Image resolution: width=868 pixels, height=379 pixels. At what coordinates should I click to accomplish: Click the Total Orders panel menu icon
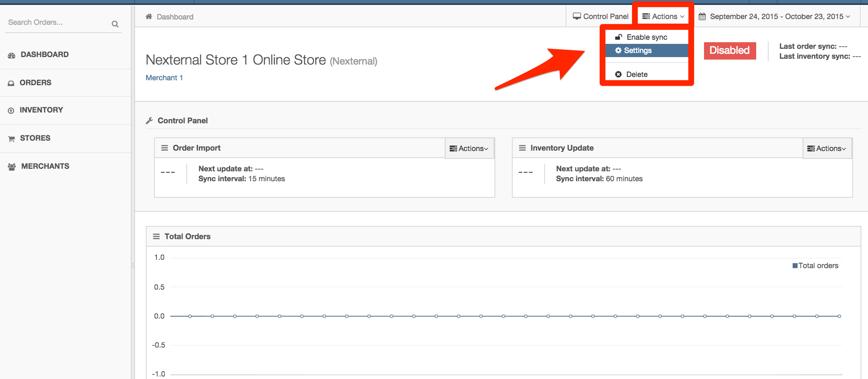(x=156, y=237)
